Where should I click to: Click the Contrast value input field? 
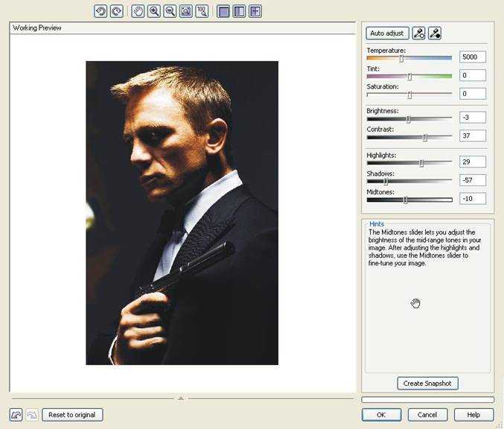[473, 136]
